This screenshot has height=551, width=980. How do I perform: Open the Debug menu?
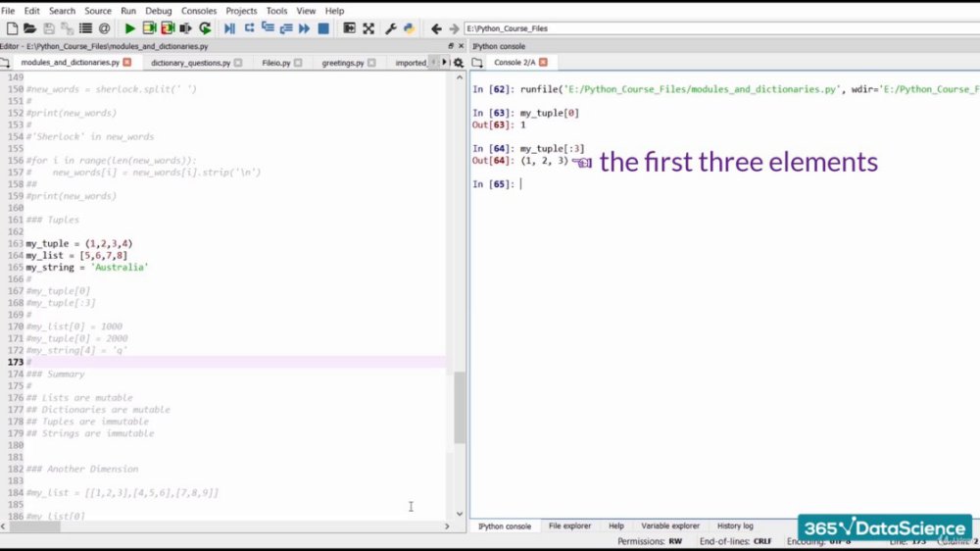point(158,11)
